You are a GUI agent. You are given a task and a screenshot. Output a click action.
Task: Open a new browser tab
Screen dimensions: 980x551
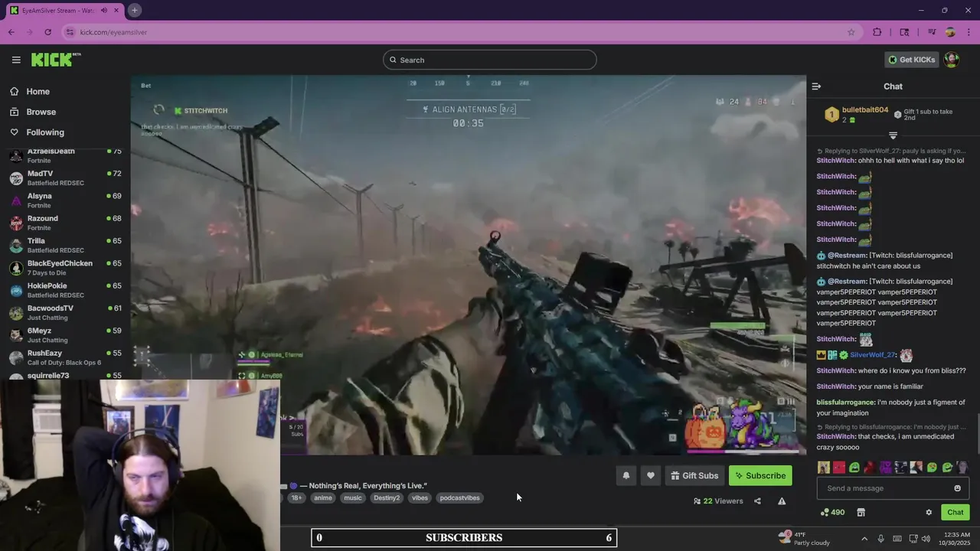pos(134,10)
